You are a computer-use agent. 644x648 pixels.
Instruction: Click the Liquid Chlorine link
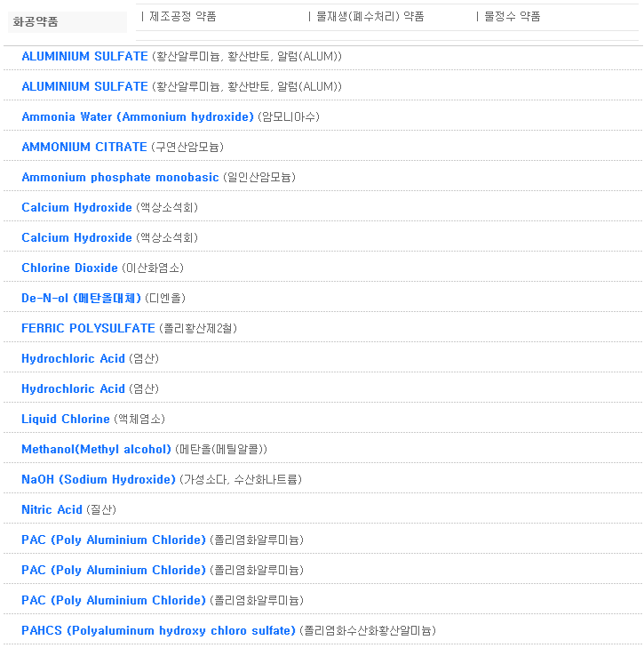pos(66,419)
